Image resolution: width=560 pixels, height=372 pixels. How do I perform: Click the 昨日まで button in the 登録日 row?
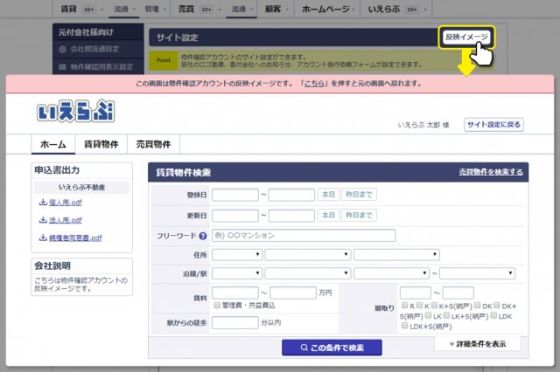(359, 195)
